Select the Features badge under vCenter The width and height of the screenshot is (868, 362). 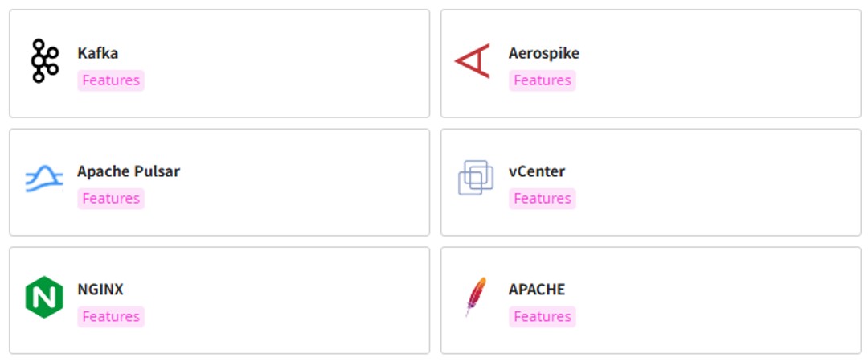pos(542,199)
